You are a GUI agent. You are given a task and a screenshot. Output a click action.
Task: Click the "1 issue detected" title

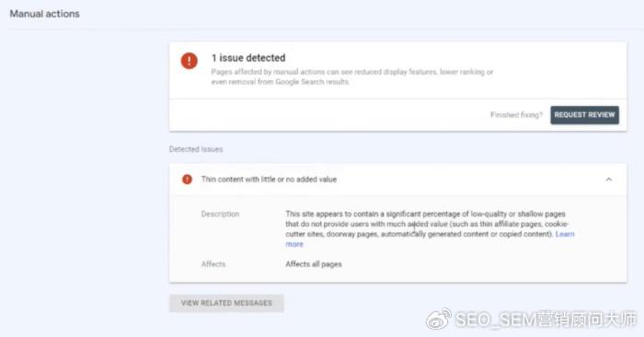pyautogui.click(x=248, y=58)
